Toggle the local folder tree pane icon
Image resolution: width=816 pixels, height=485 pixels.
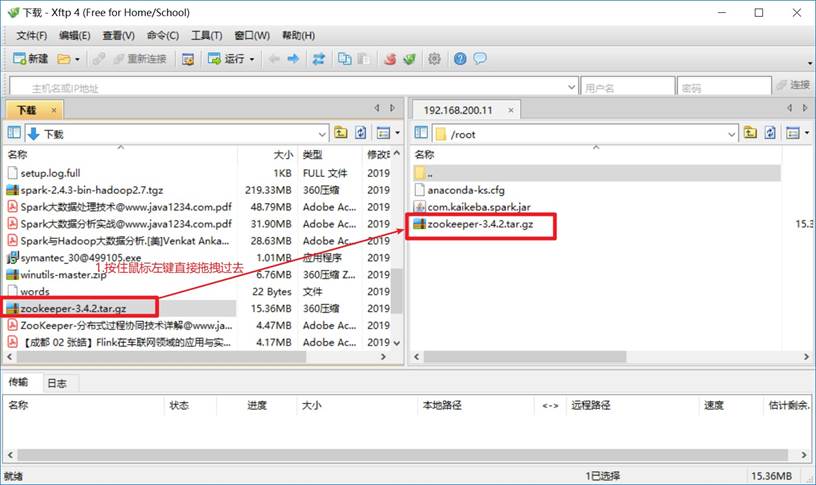coord(14,133)
